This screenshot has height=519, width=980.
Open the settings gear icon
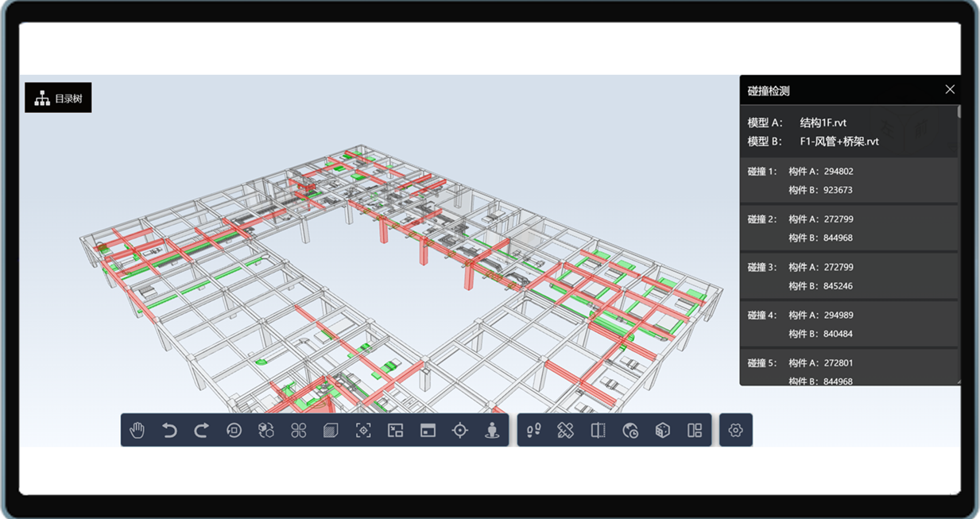[736, 430]
